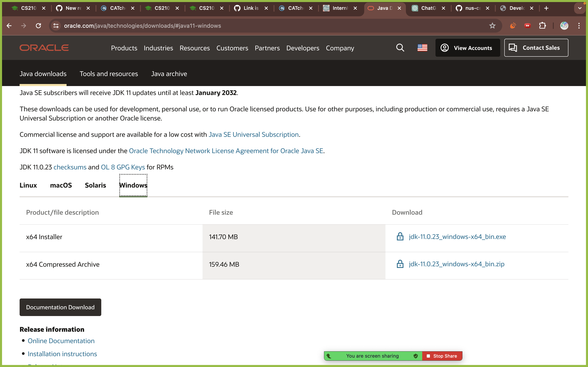Reload the page
Screen dimensions: 588x367
coord(38,26)
